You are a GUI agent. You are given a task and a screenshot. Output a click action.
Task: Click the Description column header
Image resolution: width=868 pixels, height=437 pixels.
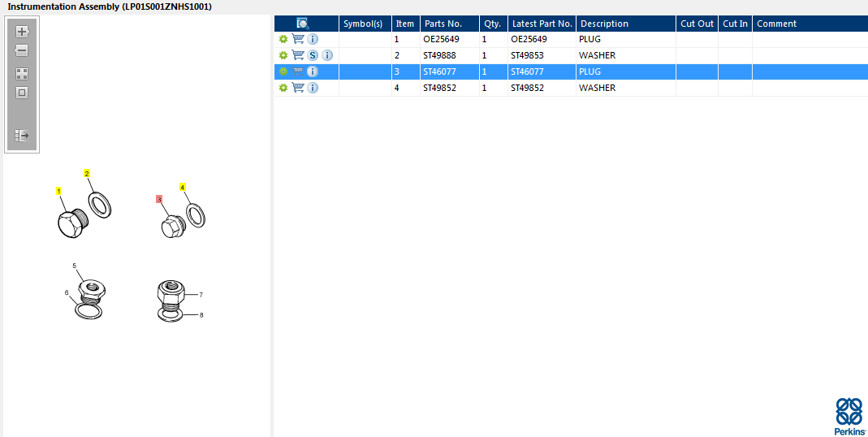click(x=626, y=24)
